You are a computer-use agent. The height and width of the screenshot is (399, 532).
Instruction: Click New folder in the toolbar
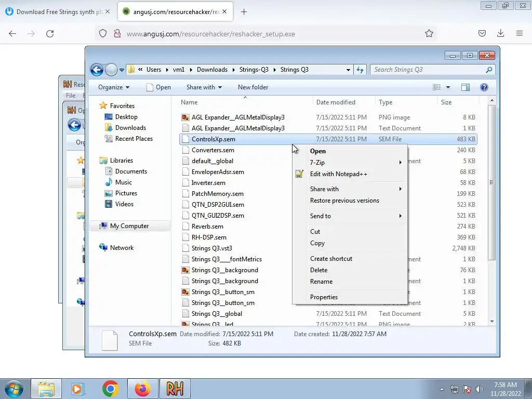click(253, 87)
